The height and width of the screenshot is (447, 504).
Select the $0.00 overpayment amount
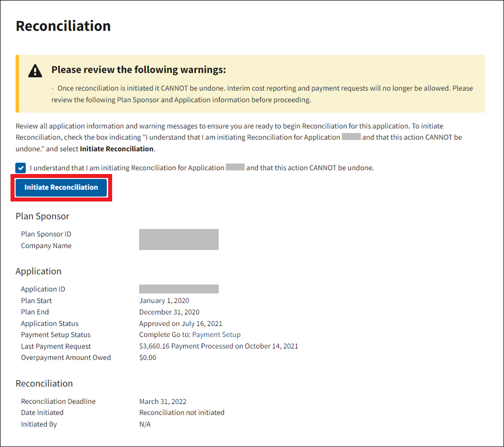148,357
